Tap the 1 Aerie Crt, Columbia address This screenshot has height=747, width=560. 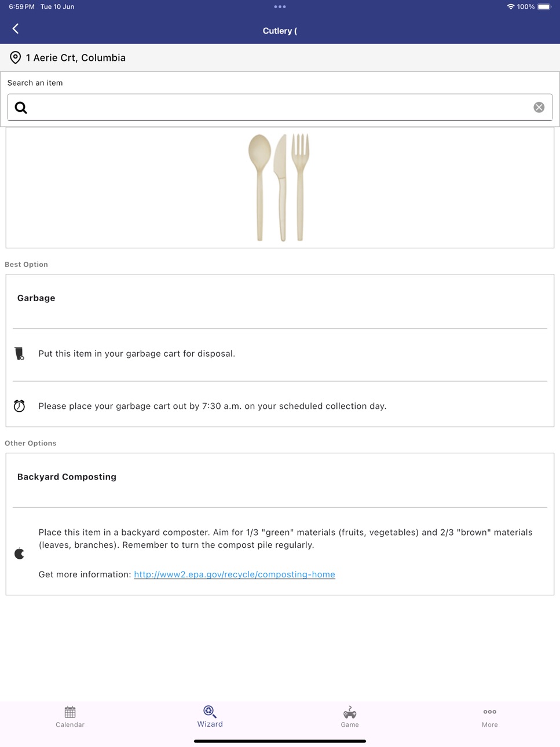(x=76, y=58)
